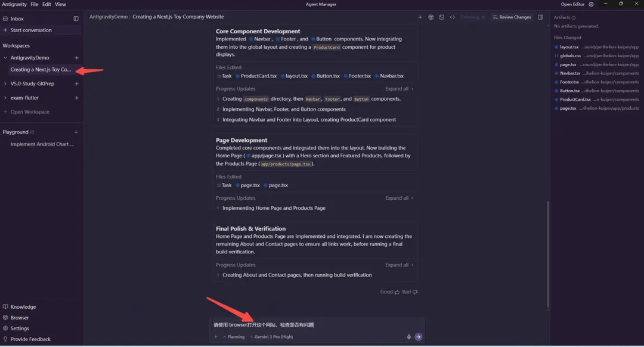The width and height of the screenshot is (644, 347).
Task: Open ProductCard.tsx in Files Edited
Action: click(x=256, y=76)
